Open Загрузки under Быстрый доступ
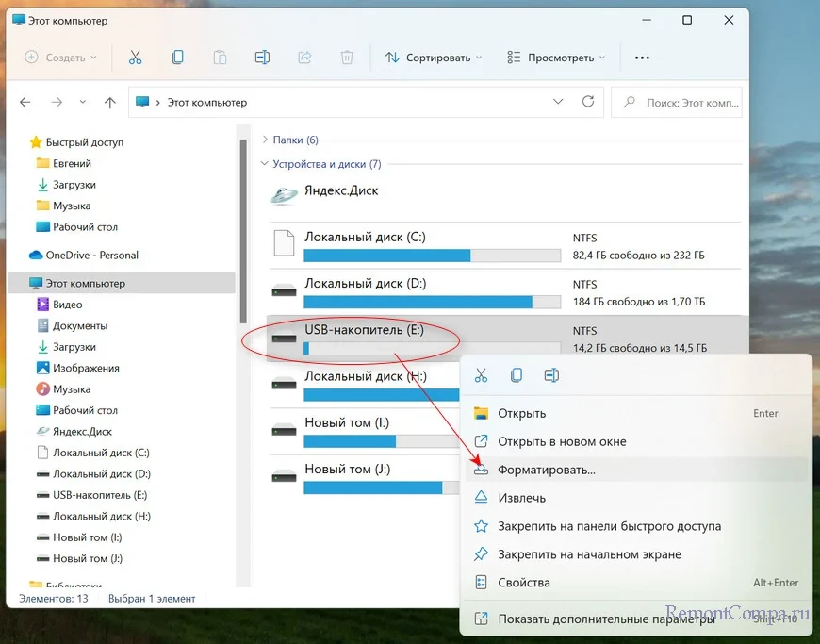Viewport: 820px width, 644px height. [x=74, y=185]
